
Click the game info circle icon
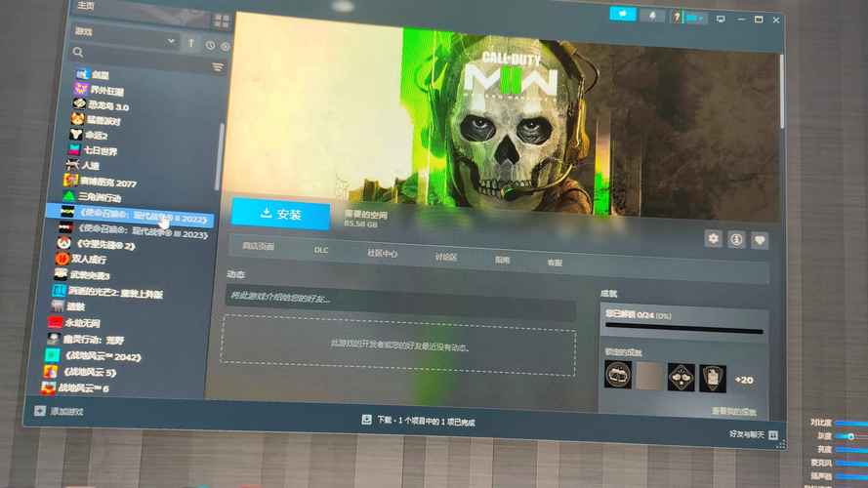coord(736,239)
